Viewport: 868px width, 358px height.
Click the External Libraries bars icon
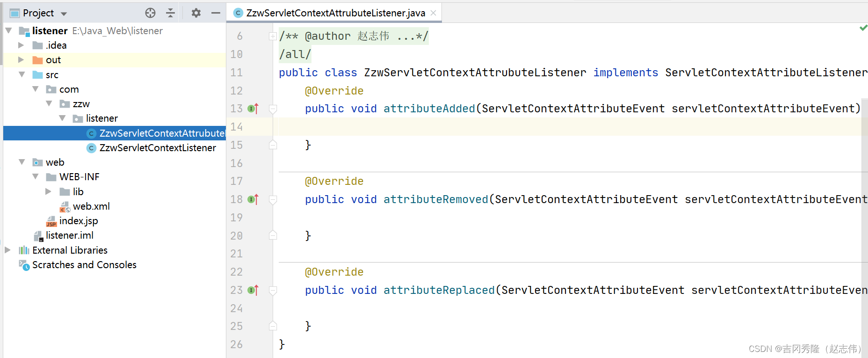coord(24,250)
